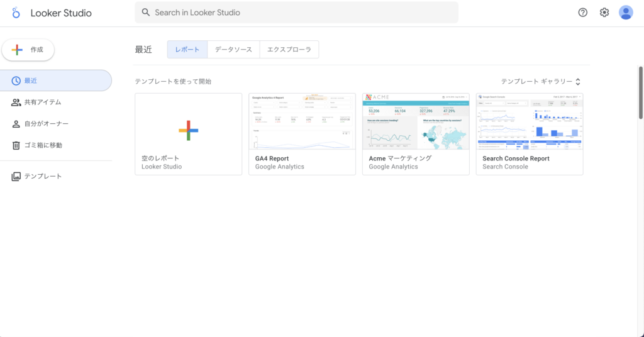Open the Acme マーケティング template thumbnail
The image size is (644, 337).
416,121
